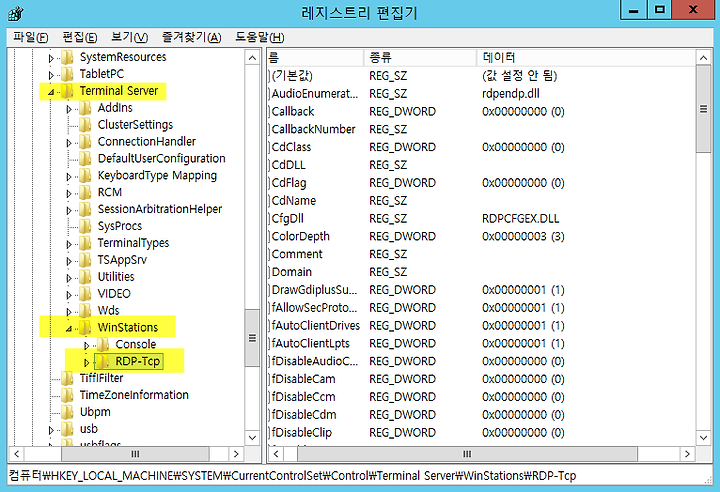Click the tree pane scroll right arrow

tap(236, 454)
